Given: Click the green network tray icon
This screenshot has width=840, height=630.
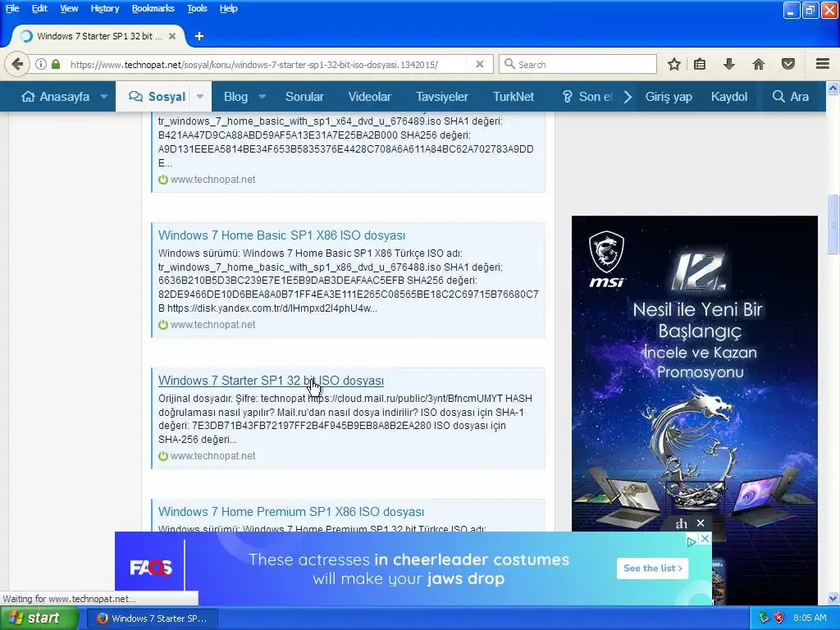Looking at the screenshot, I should (764, 618).
